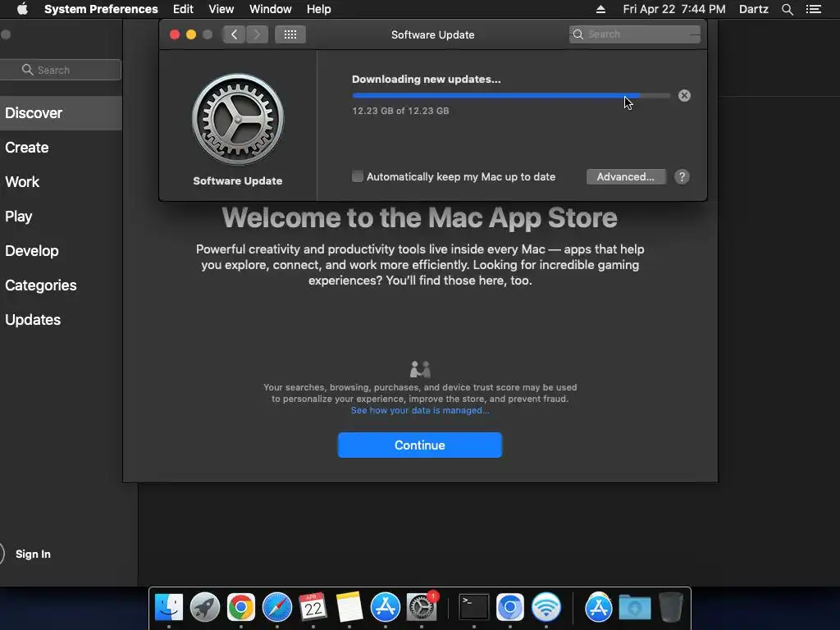Open Chromium blue circle icon in Dock
The width and height of the screenshot is (840, 630).
click(510, 608)
